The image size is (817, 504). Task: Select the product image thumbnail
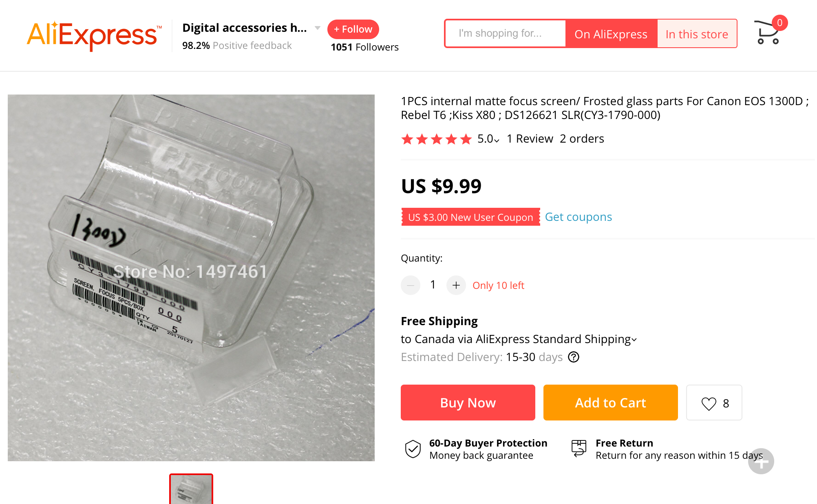coord(191,489)
